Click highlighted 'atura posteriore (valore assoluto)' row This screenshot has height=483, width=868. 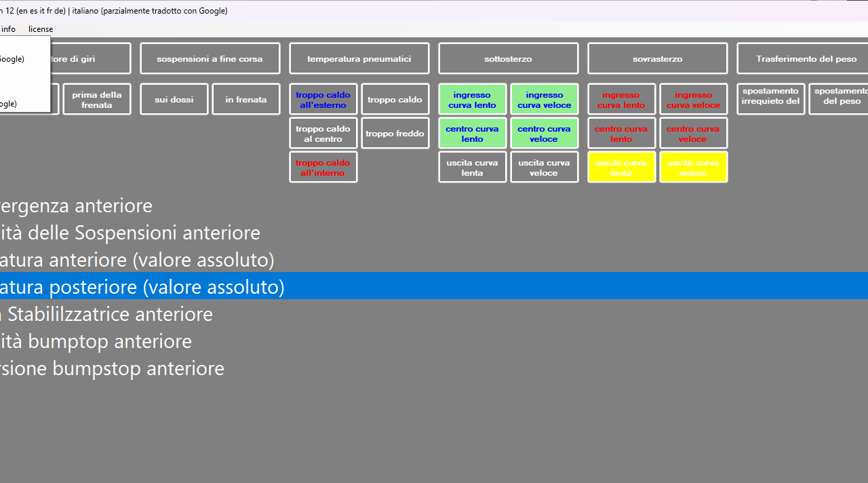pyautogui.click(x=434, y=286)
